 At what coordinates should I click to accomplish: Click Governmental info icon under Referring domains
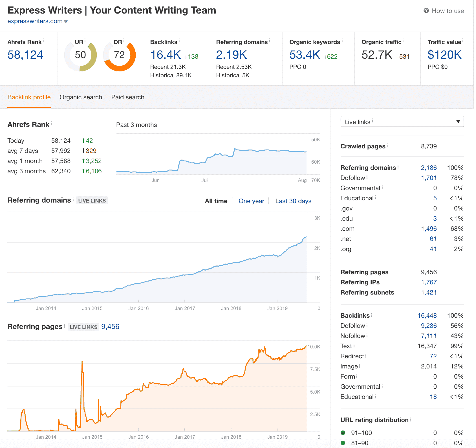[x=382, y=187]
